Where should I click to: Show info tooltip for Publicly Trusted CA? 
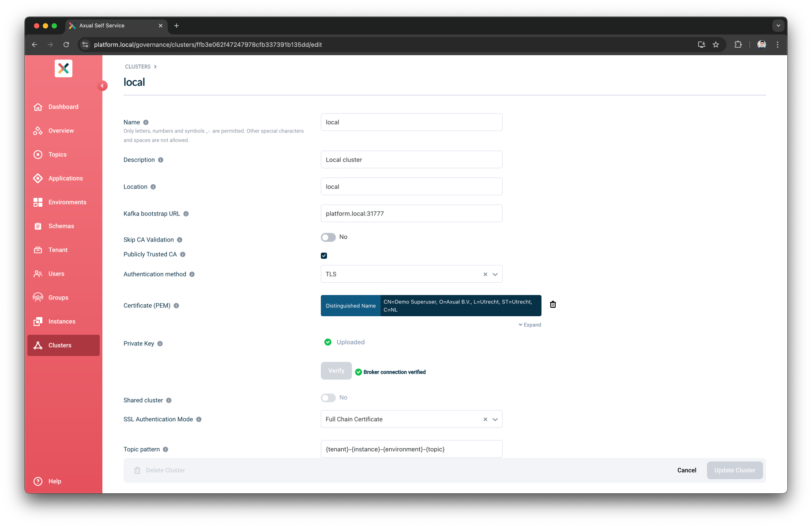(183, 254)
